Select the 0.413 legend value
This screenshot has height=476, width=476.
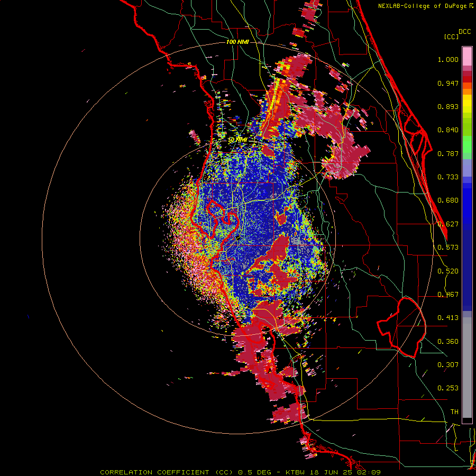click(448, 318)
